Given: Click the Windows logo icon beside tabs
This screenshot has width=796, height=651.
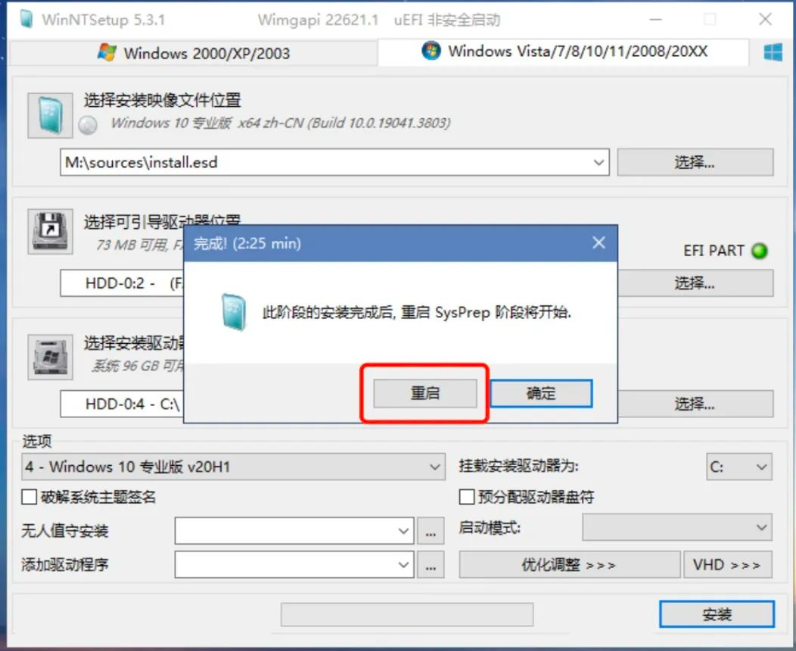Looking at the screenshot, I should tap(773, 52).
